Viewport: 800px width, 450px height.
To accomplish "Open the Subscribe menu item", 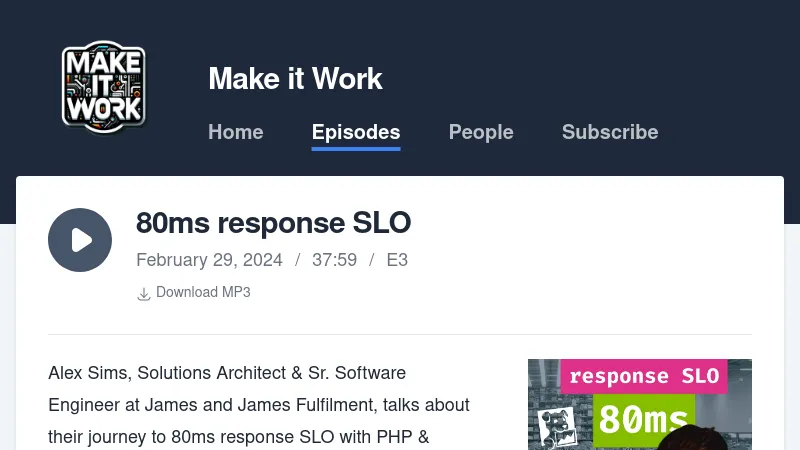I will [x=609, y=132].
